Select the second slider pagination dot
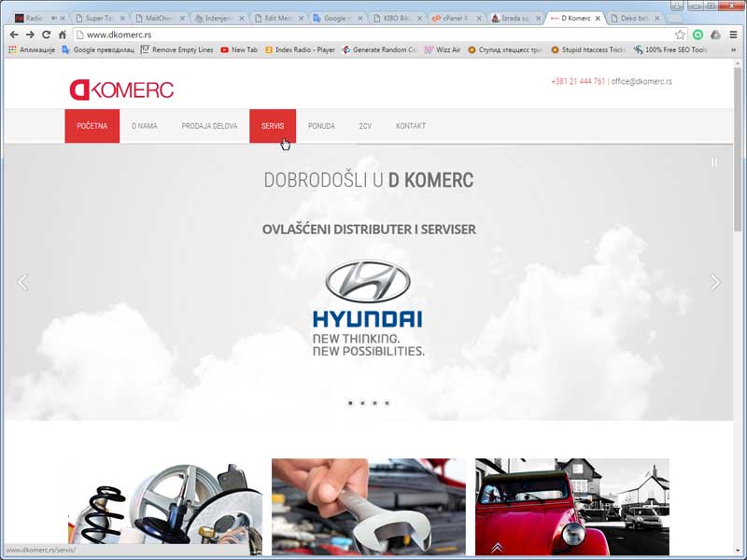Viewport: 747px width, 560px height. (x=362, y=403)
